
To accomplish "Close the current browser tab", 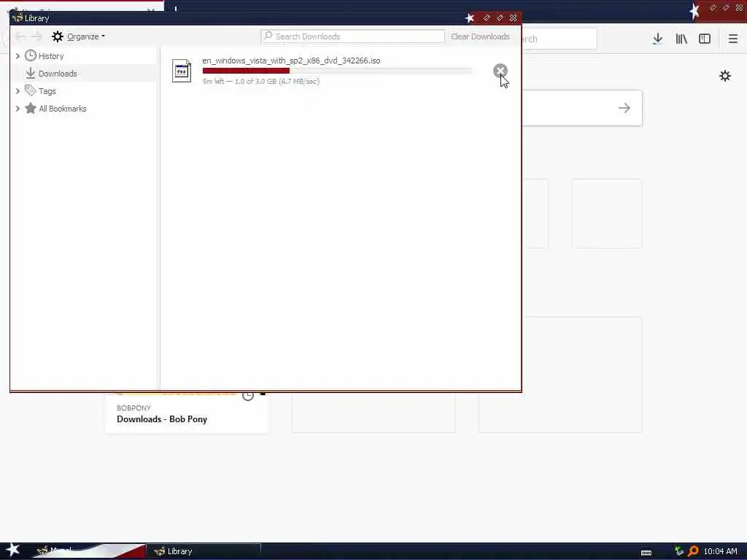I will point(150,10).
